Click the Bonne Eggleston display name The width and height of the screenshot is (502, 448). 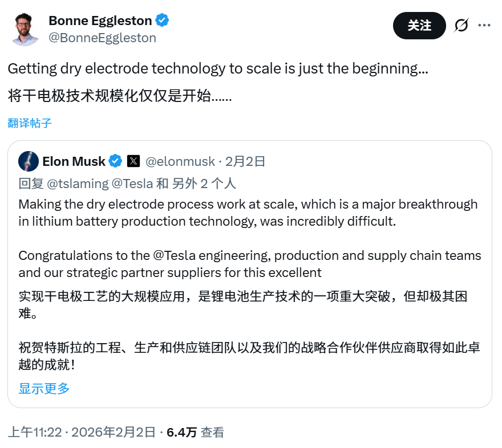(100, 21)
